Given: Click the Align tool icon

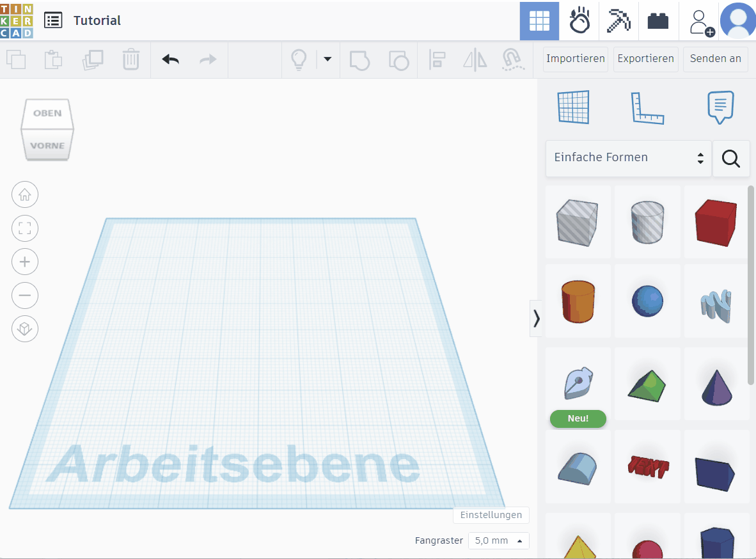Looking at the screenshot, I should pyautogui.click(x=437, y=60).
